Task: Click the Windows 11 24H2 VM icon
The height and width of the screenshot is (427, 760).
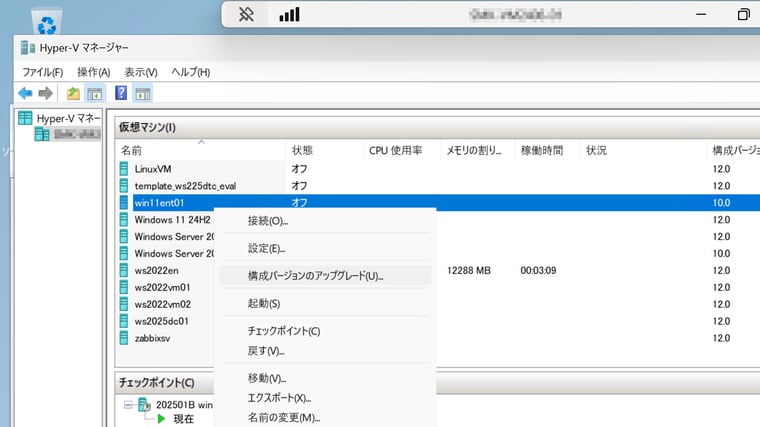Action: (x=124, y=220)
